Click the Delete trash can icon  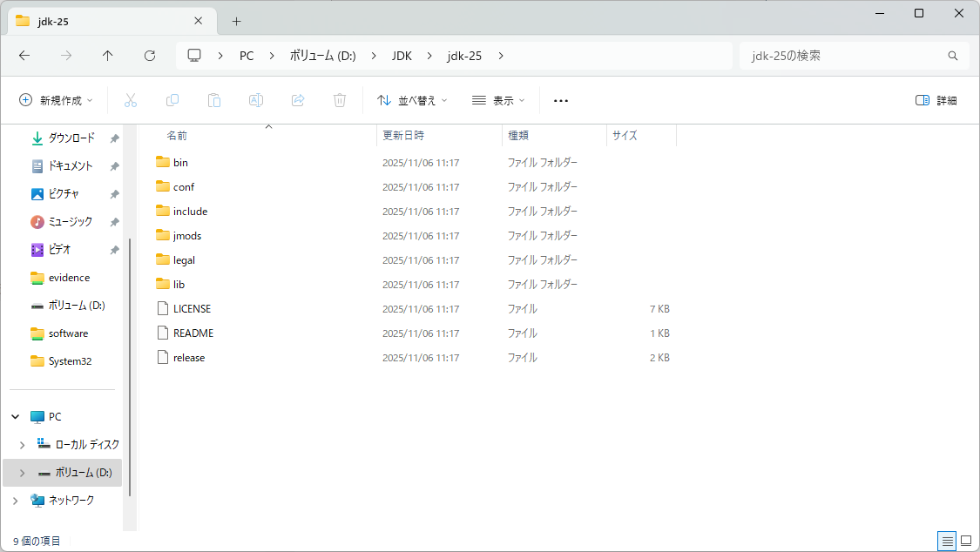340,100
